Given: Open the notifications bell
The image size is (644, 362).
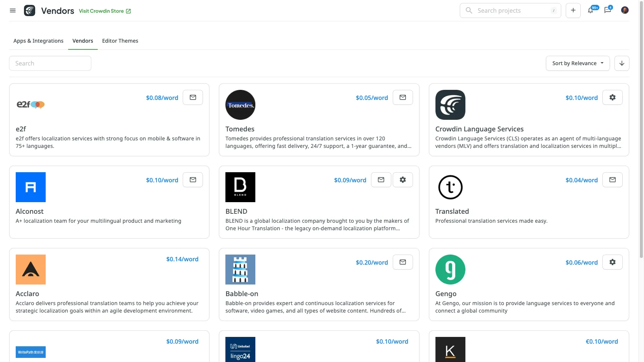Looking at the screenshot, I should [x=590, y=10].
